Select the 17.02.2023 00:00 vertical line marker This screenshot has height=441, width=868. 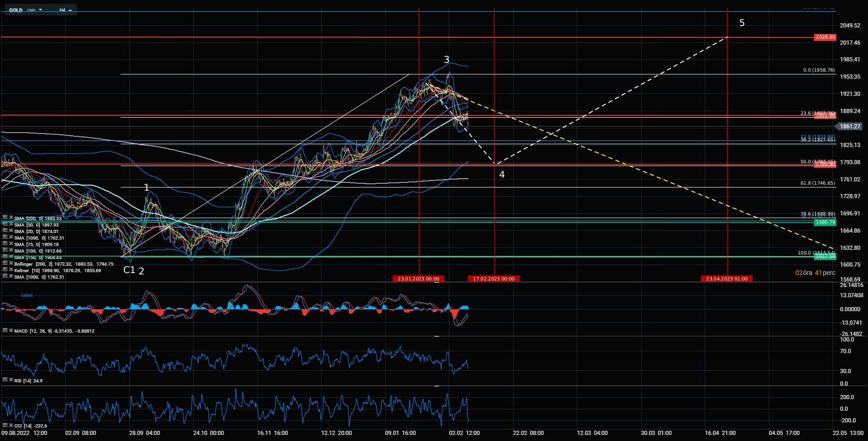(494, 279)
